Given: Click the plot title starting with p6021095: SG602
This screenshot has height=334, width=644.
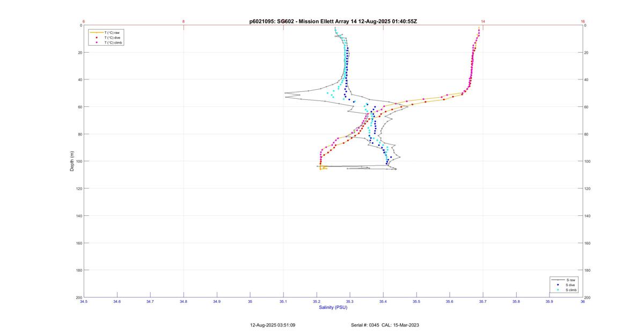Looking at the screenshot, I should [x=333, y=21].
